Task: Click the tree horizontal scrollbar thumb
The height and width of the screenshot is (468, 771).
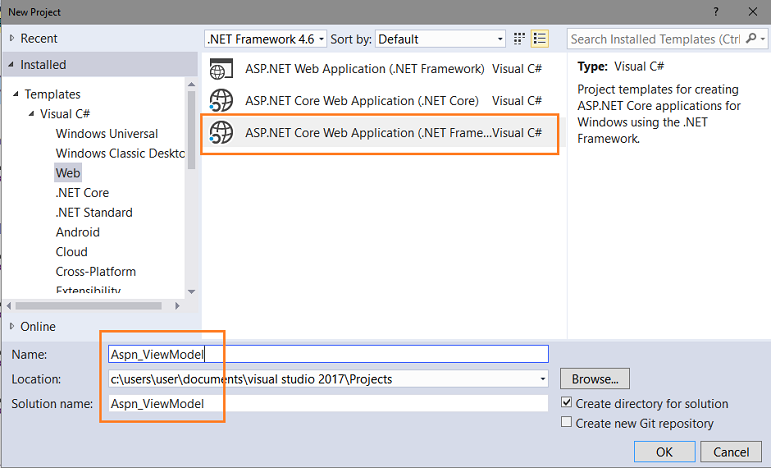Action: (89, 306)
